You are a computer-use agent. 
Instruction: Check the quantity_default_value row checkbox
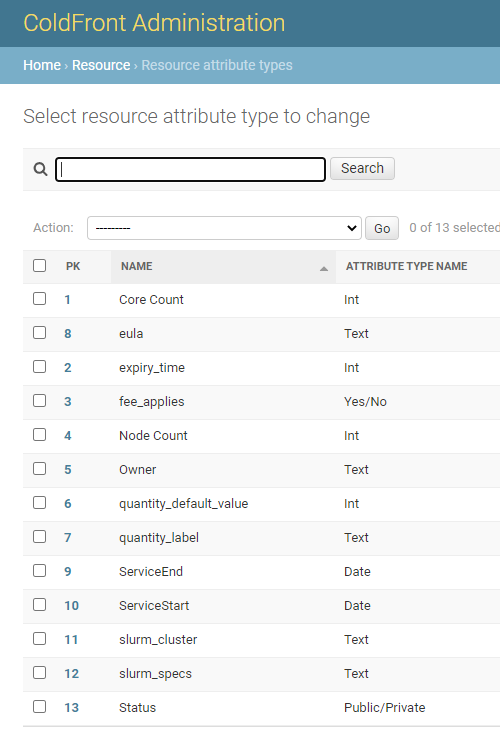point(40,503)
